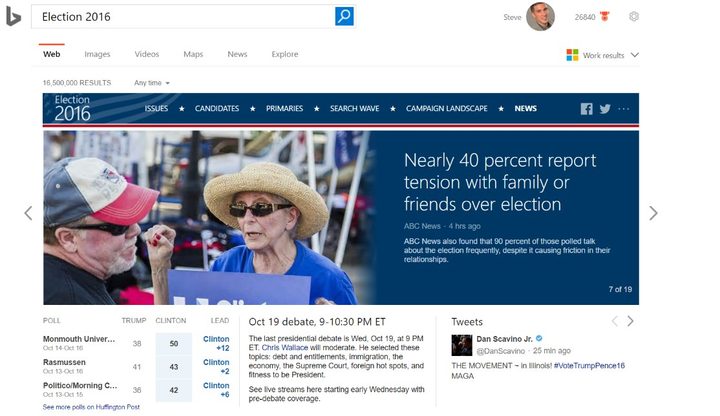720x416 pixels.
Task: Click the Tweets section heading
Action: (x=467, y=322)
